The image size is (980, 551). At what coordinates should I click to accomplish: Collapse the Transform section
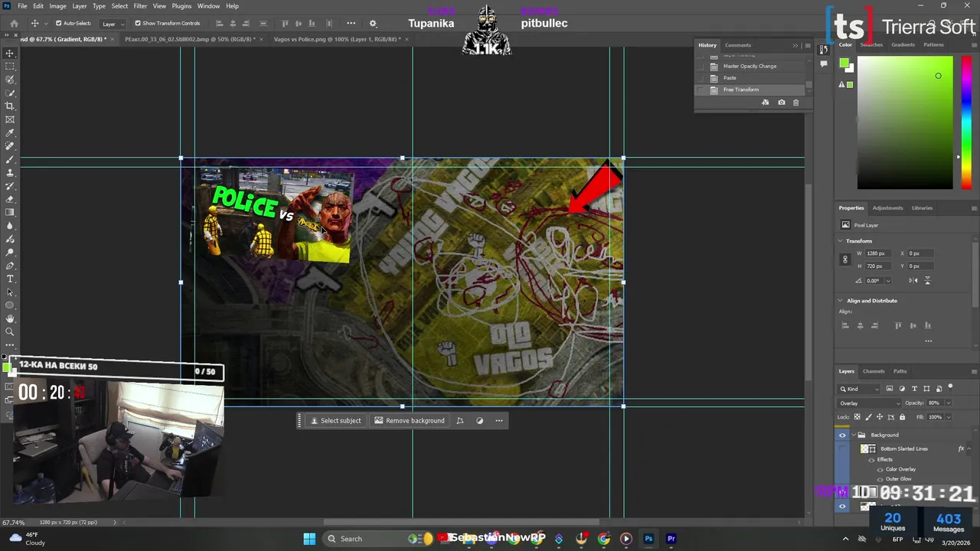(x=841, y=241)
